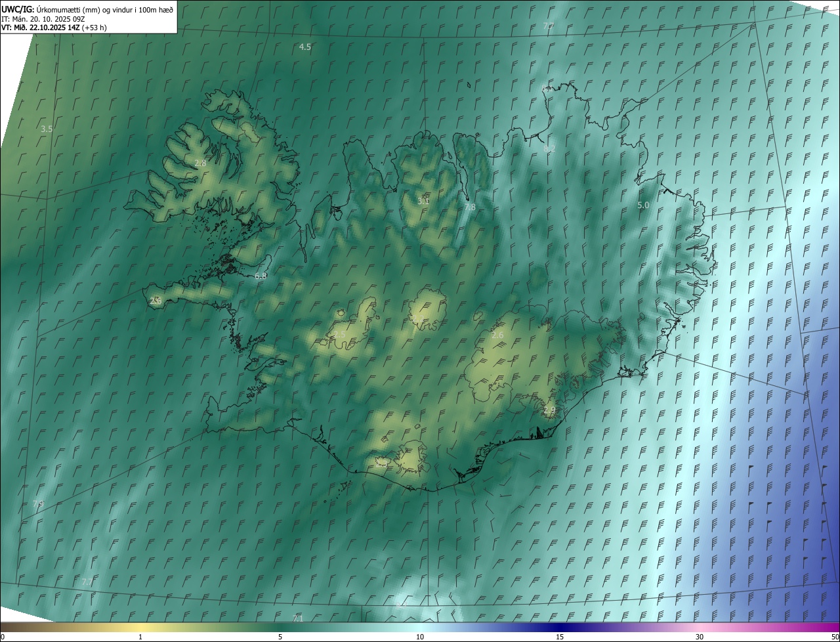840x642 pixels.
Task: Click the 2.6 value on Snæfellsnes peninsula
Action: click(156, 301)
